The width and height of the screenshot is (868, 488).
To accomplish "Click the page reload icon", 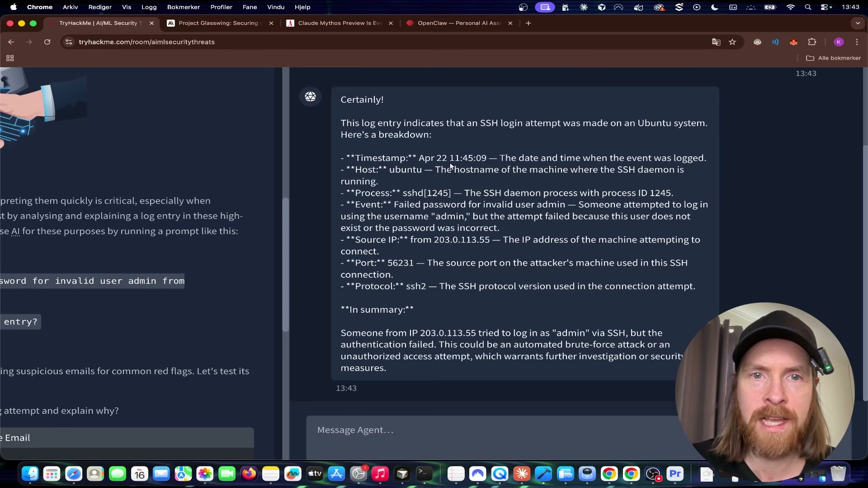I will (47, 42).
